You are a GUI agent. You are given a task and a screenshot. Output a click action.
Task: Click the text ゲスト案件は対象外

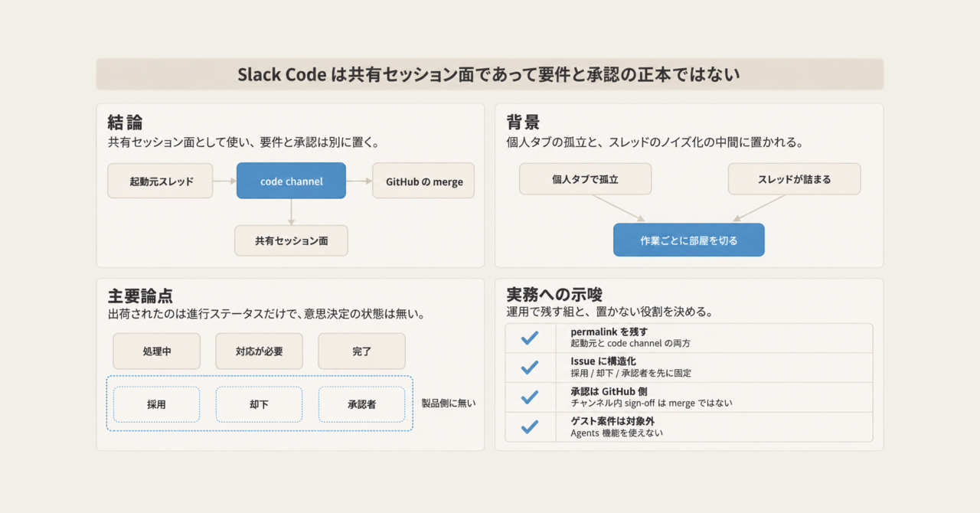(x=612, y=420)
